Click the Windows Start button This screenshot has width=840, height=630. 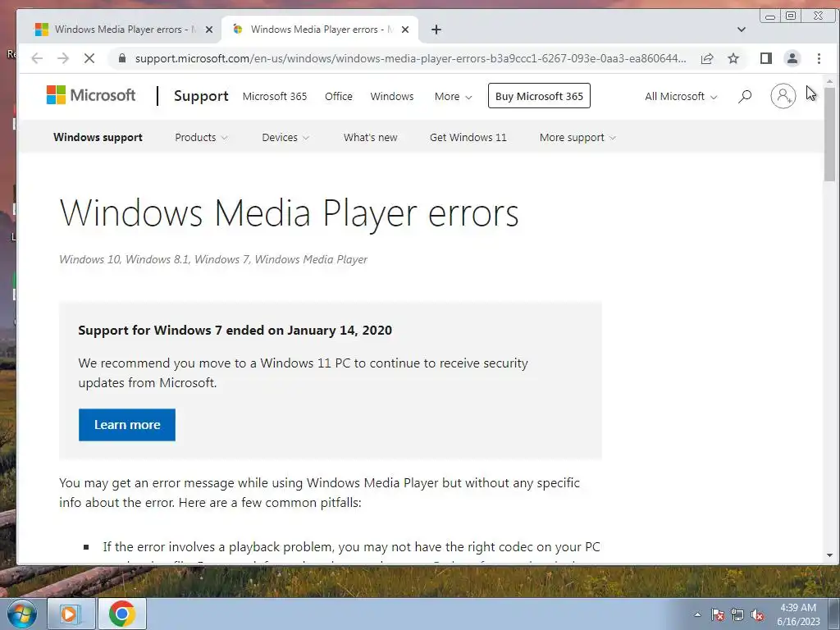click(x=21, y=614)
